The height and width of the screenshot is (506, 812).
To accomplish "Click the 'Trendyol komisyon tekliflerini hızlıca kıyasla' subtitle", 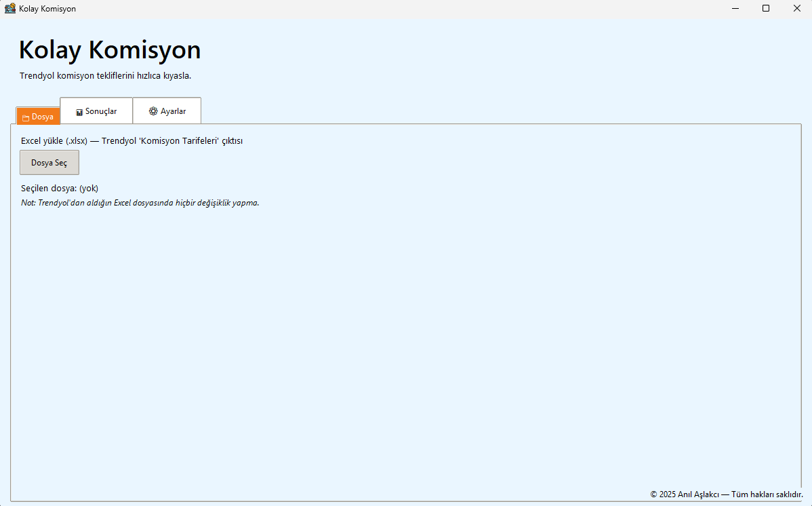I will click(x=106, y=76).
